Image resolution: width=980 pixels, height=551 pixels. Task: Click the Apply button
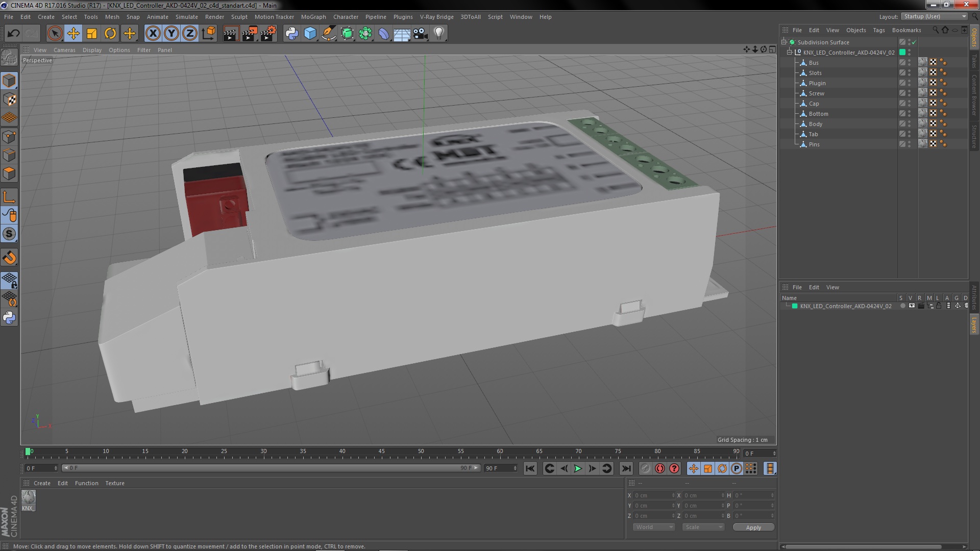[753, 528]
